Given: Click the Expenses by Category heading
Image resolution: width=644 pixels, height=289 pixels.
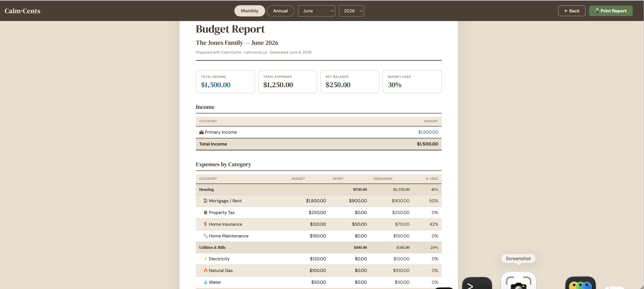Looking at the screenshot, I should point(223,164).
